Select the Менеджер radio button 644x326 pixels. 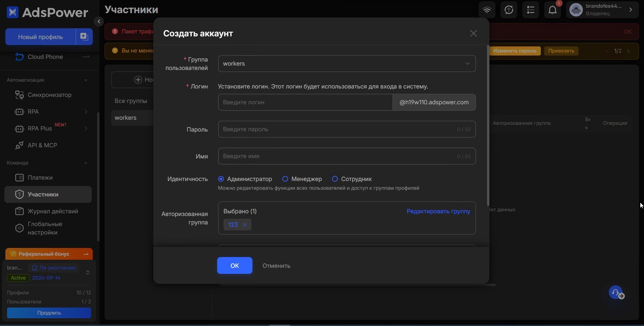[285, 179]
